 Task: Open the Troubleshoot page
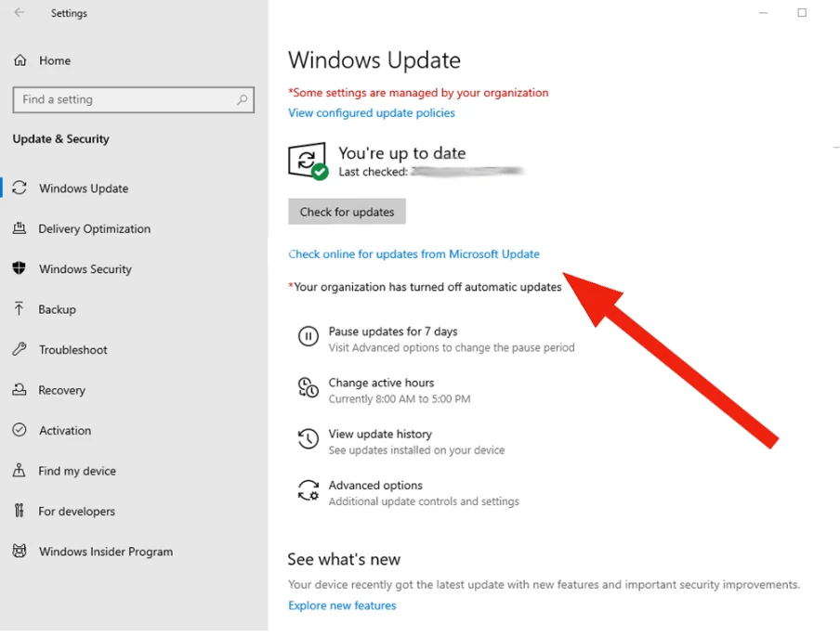pos(72,350)
